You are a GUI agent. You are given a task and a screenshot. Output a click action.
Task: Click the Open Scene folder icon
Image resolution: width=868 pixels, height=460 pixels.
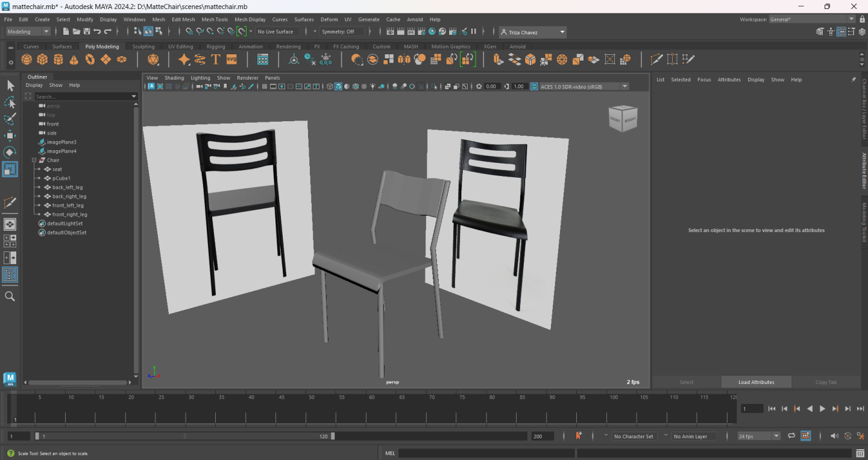coord(77,31)
